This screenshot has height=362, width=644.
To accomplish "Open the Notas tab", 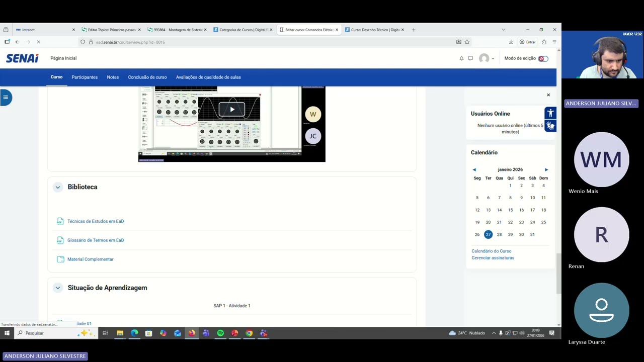I will pos(113,77).
